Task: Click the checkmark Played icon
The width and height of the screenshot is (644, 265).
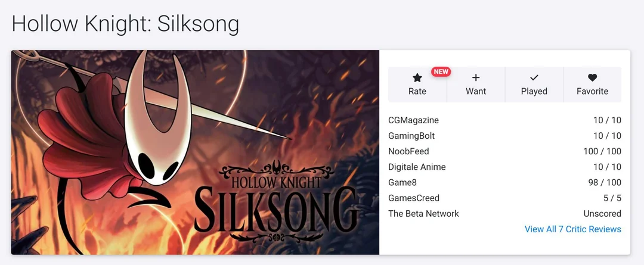Action: (534, 77)
